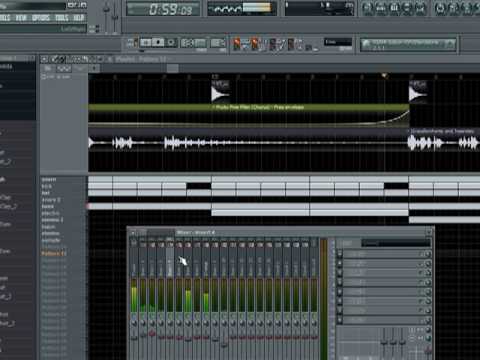Image resolution: width=480 pixels, height=360 pixels.
Task: Click the Playlist - Pattern 11 title
Action: pos(140,59)
